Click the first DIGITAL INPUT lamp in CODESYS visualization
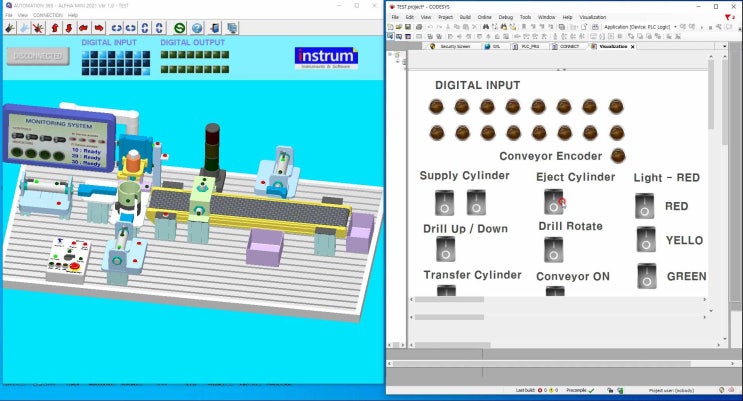Viewport: 743px width, 401px height. pos(436,106)
